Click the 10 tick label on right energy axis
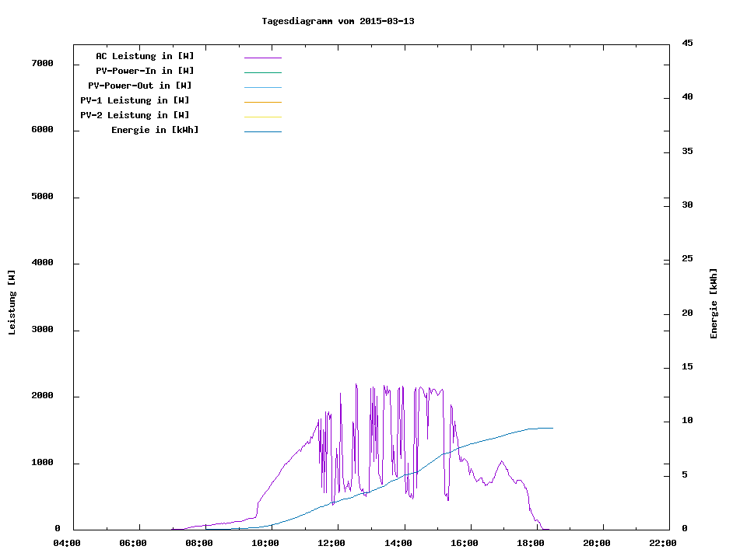747x560 pixels. click(687, 421)
